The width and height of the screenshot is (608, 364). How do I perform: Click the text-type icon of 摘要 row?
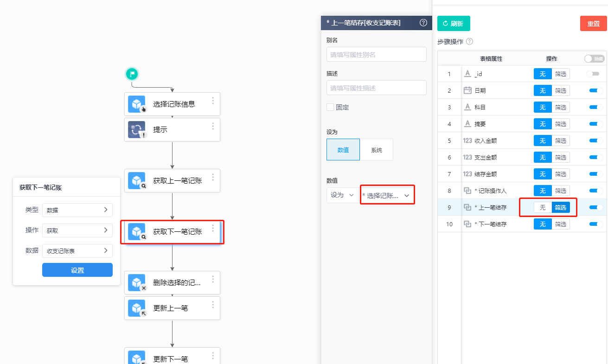point(467,124)
